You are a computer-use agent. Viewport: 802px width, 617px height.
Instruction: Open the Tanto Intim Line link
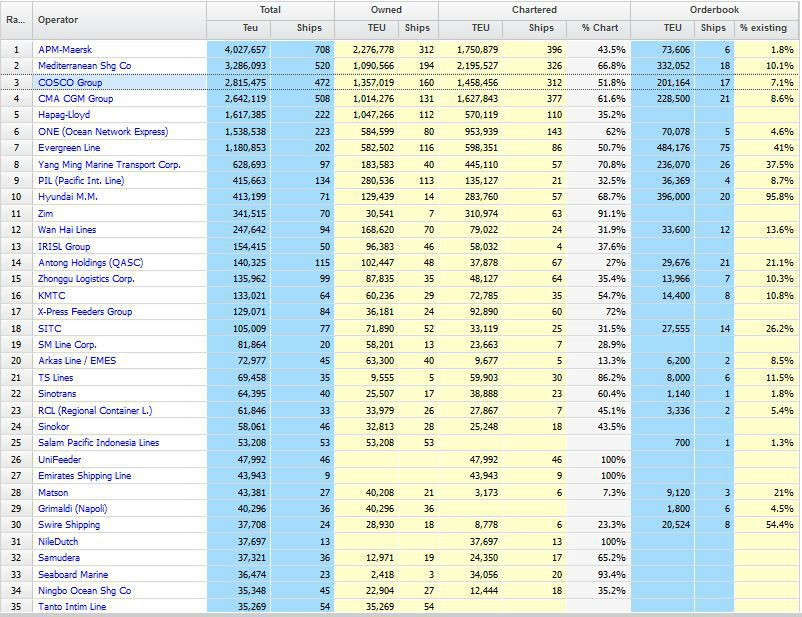click(x=71, y=607)
